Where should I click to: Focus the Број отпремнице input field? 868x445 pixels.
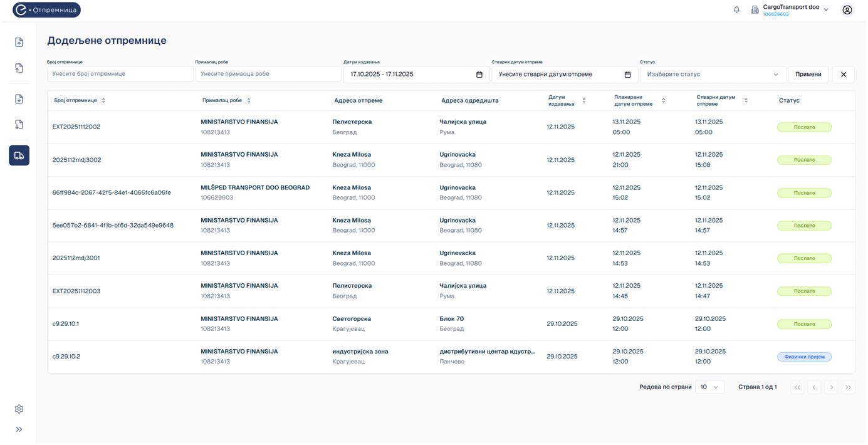coord(120,75)
